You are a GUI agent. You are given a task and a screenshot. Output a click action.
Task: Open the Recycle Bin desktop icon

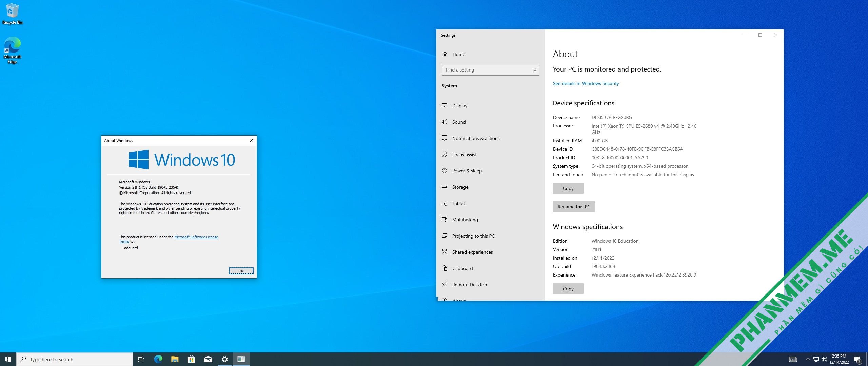coord(12,14)
